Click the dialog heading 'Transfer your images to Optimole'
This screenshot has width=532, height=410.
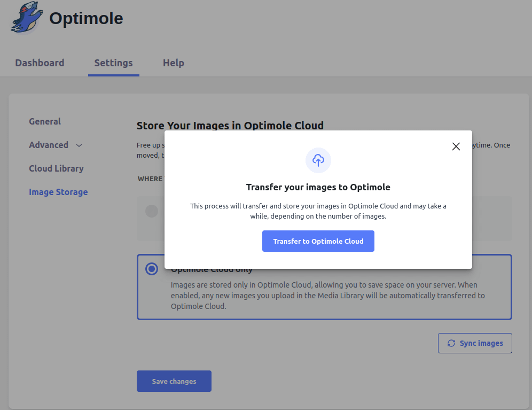318,187
